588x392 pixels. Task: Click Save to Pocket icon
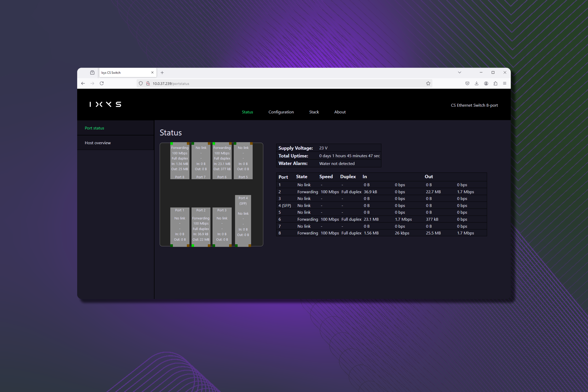coord(467,83)
